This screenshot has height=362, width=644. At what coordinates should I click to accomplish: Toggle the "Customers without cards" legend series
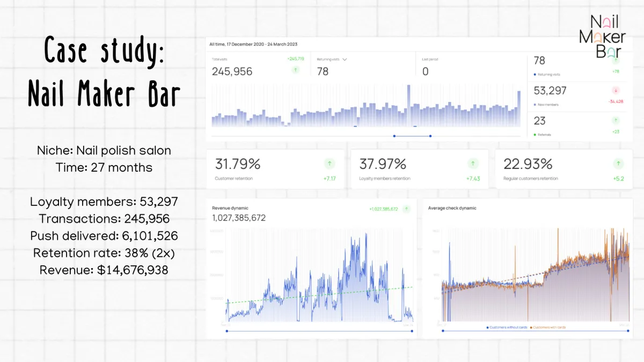(507, 327)
